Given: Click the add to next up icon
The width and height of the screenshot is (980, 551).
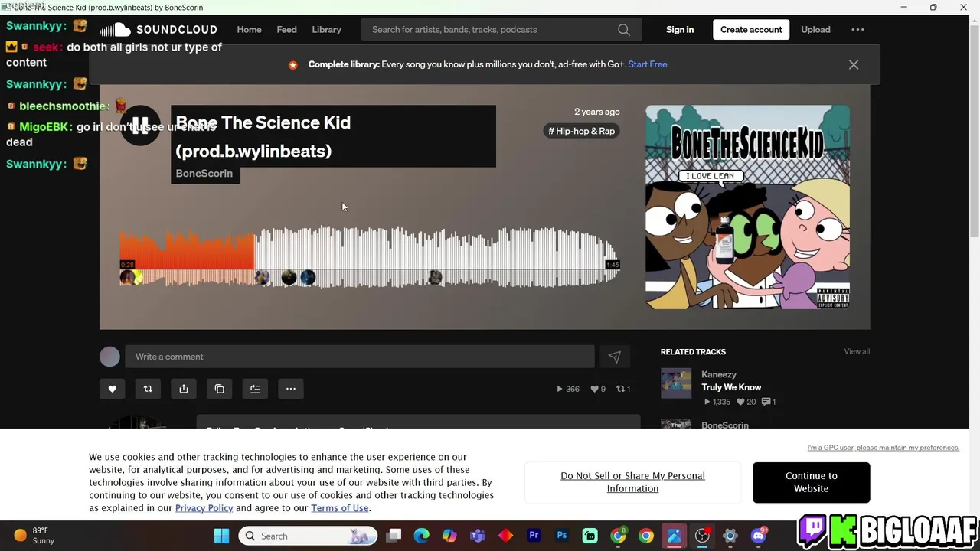Looking at the screenshot, I should click(255, 389).
